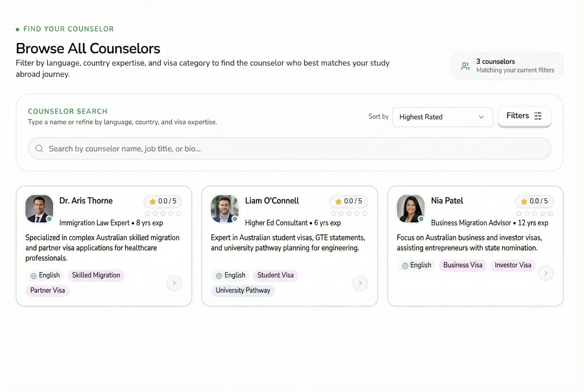Select the Skilled Migration tag
Viewport: 584px width, 392px height.
click(96, 275)
